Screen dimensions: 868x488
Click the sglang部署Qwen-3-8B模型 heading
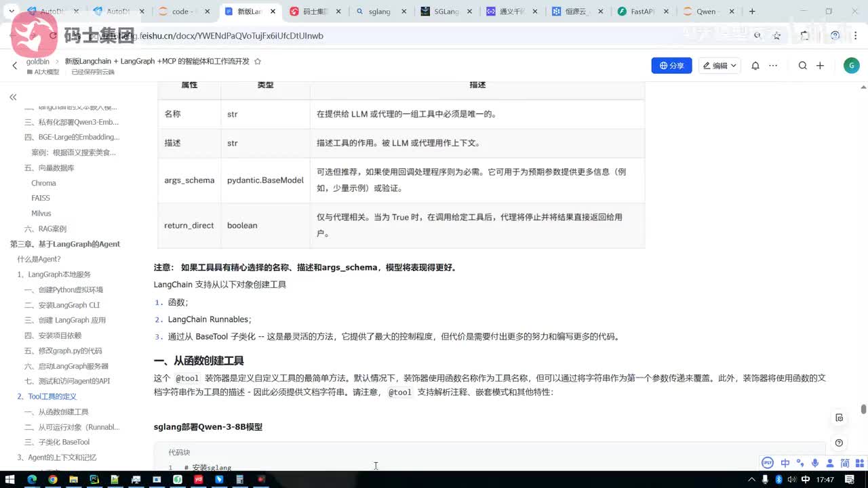click(208, 427)
